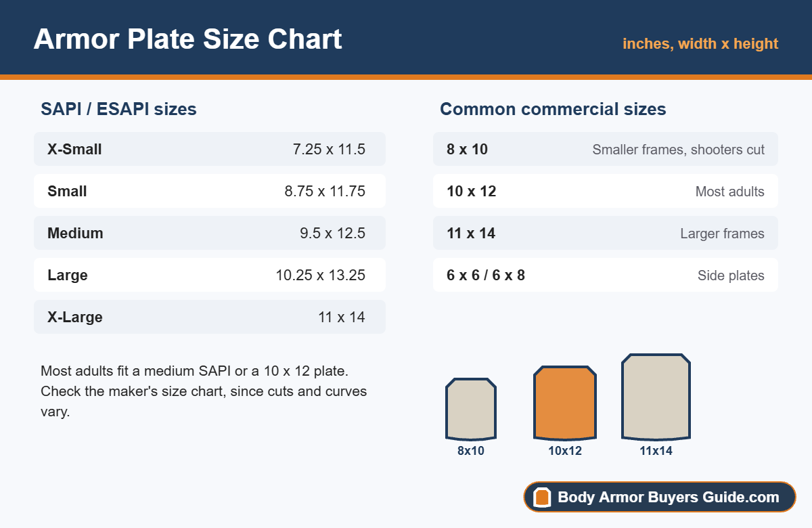Click the 7.25 x 11.5 value
812x528 pixels.
pyautogui.click(x=329, y=149)
